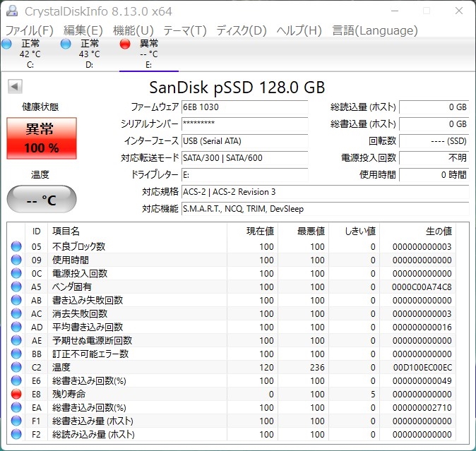The image size is (476, 451).
Task: Open the 機能(U) menu
Action: [x=133, y=30]
